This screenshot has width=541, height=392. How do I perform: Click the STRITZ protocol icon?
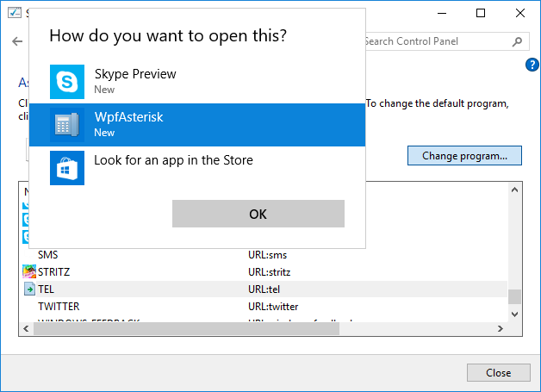tap(29, 272)
